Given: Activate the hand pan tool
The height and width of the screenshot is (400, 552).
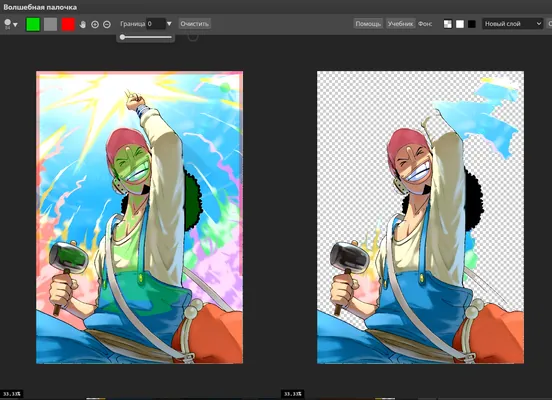Looking at the screenshot, I should pos(83,24).
